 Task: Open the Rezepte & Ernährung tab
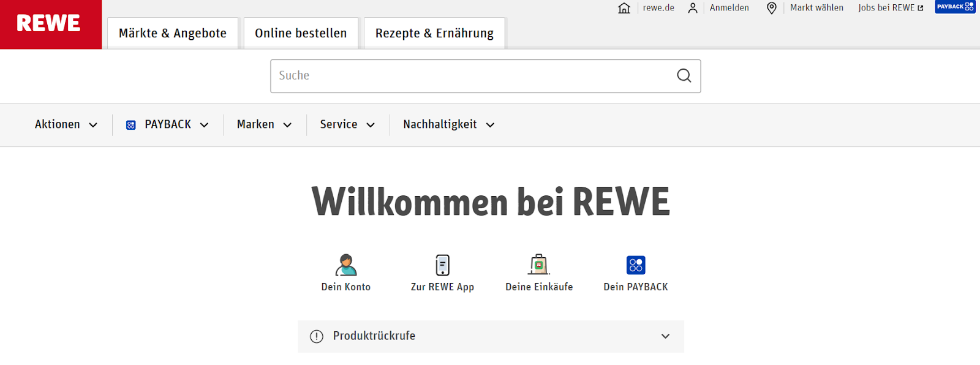click(434, 33)
